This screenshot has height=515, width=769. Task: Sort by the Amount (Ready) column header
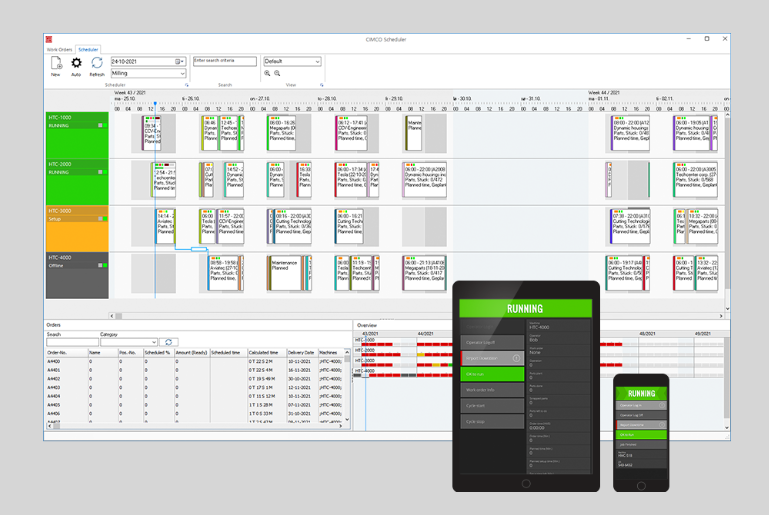tap(192, 353)
